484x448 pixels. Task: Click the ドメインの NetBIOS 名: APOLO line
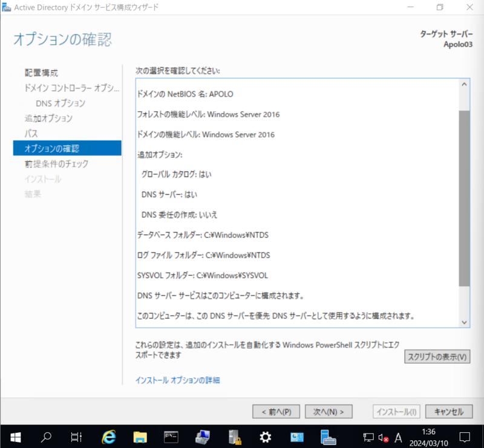click(x=185, y=94)
